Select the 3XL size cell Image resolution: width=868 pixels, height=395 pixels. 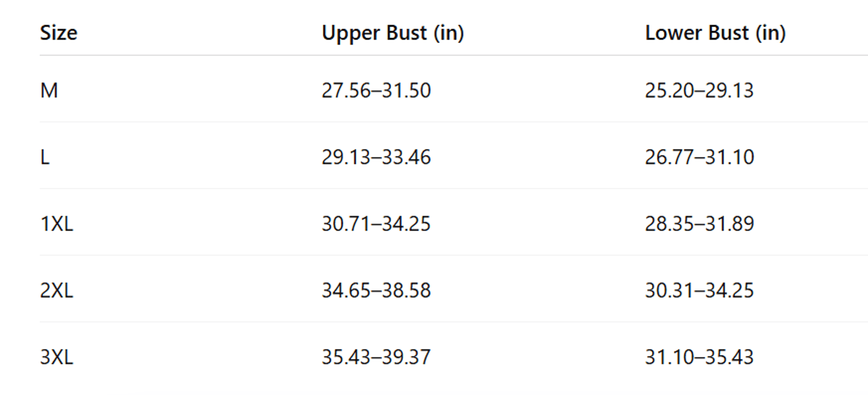pyautogui.click(x=57, y=357)
